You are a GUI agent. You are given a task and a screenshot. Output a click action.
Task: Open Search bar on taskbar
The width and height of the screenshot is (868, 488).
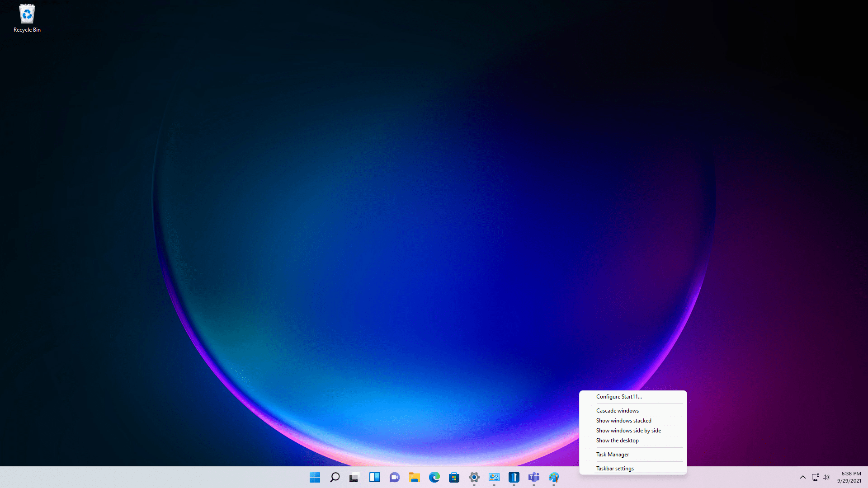334,477
